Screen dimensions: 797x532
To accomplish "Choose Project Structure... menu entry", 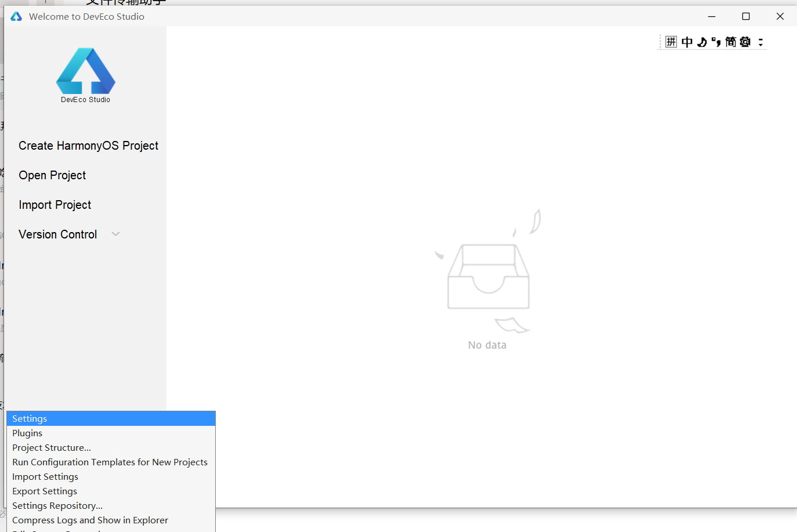I will coord(52,447).
